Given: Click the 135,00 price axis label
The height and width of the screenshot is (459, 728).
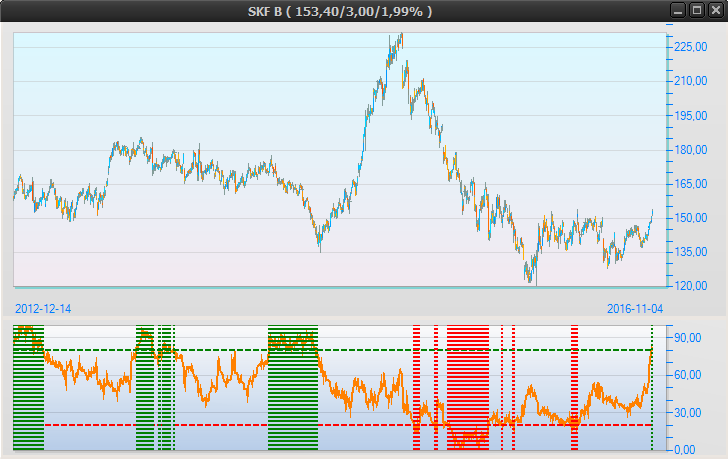Looking at the screenshot, I should pos(691,252).
